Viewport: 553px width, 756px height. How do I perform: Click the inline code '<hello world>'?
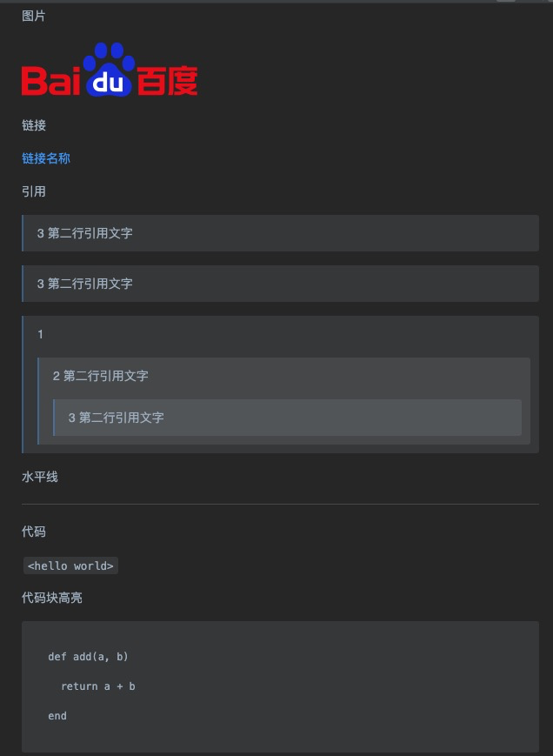click(x=70, y=565)
